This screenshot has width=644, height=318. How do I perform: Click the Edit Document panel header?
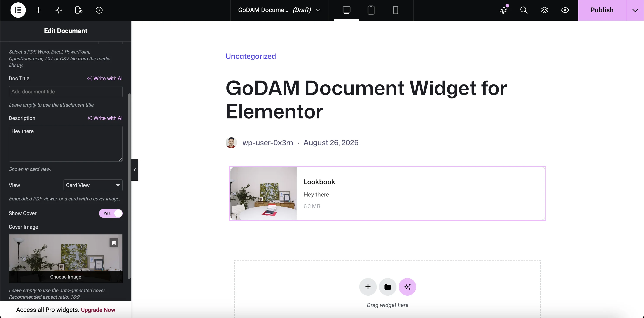pyautogui.click(x=66, y=31)
